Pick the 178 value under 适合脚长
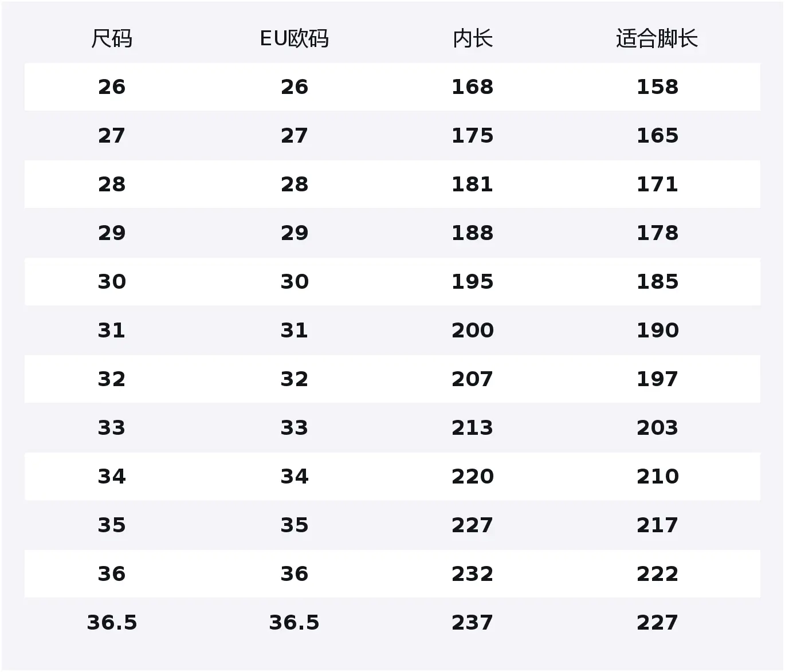 point(657,233)
